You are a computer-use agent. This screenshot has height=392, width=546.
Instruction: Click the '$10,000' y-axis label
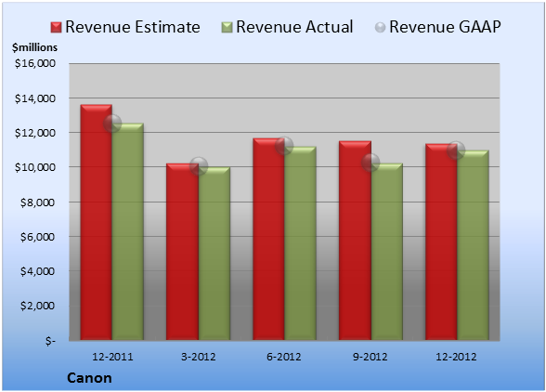click(x=35, y=167)
